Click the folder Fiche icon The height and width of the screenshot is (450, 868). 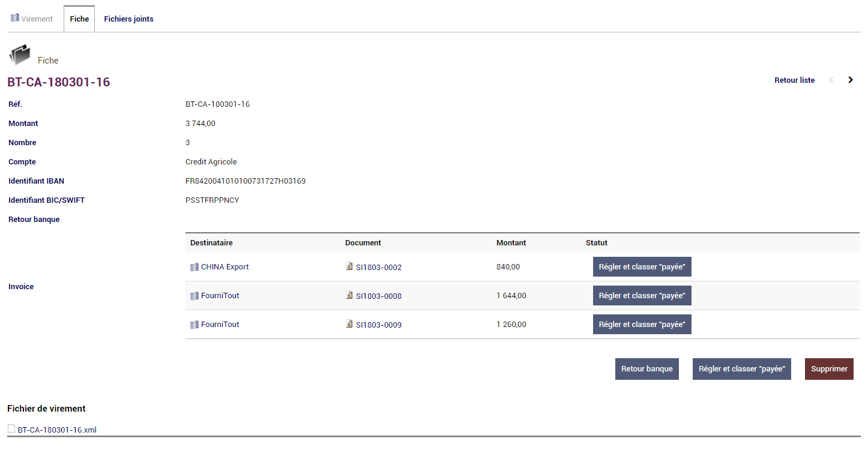click(x=19, y=55)
